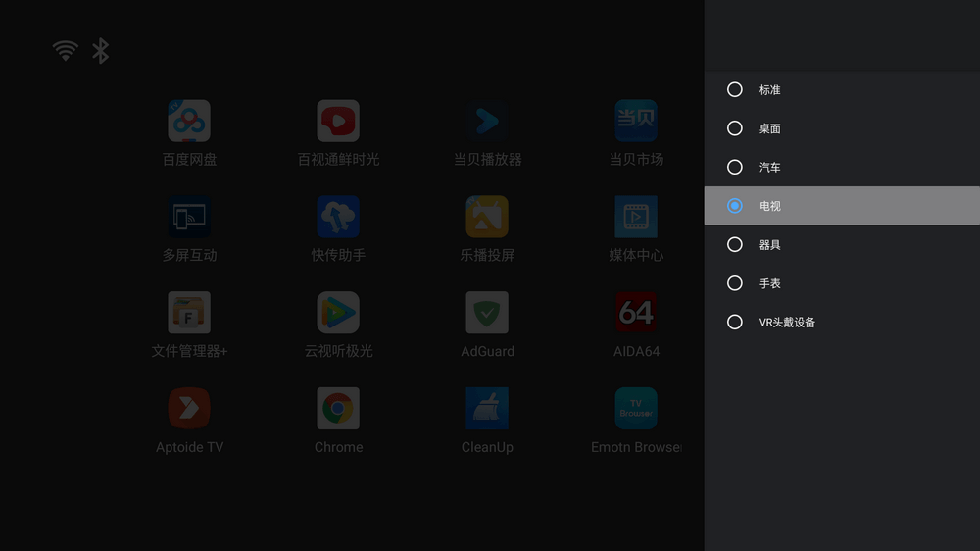The height and width of the screenshot is (551, 980).
Task: Choose the 桌面 radio option
Action: tap(735, 128)
